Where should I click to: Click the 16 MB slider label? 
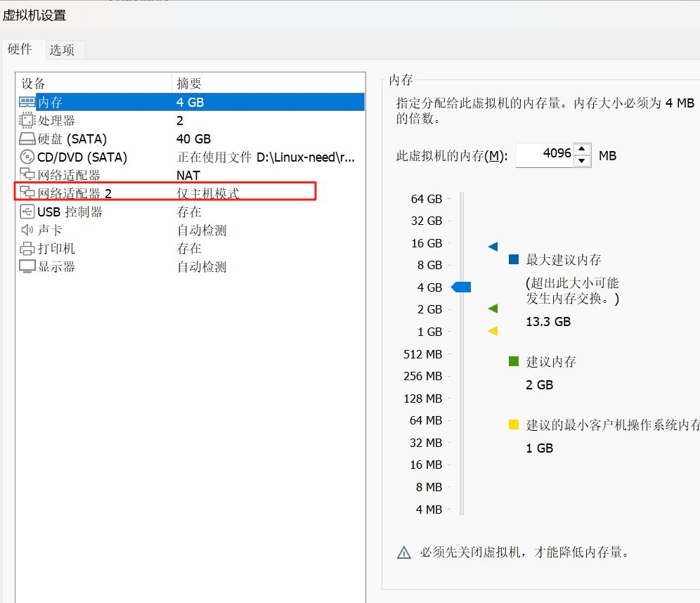click(x=425, y=465)
